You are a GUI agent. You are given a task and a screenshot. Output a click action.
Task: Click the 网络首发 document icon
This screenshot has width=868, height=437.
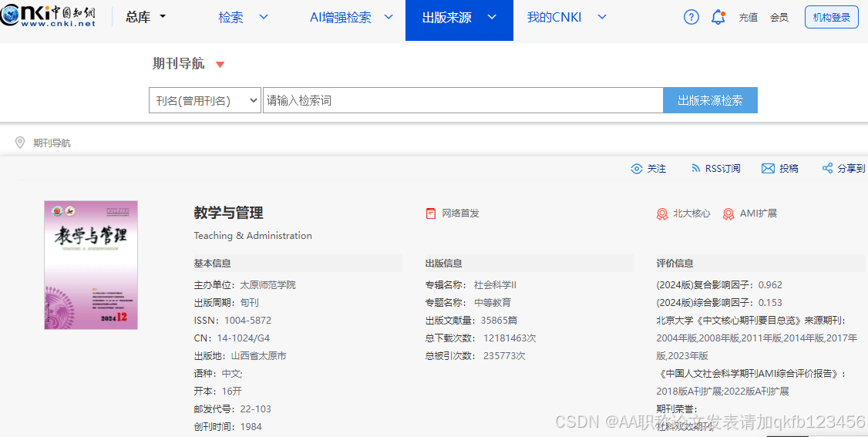coord(431,213)
